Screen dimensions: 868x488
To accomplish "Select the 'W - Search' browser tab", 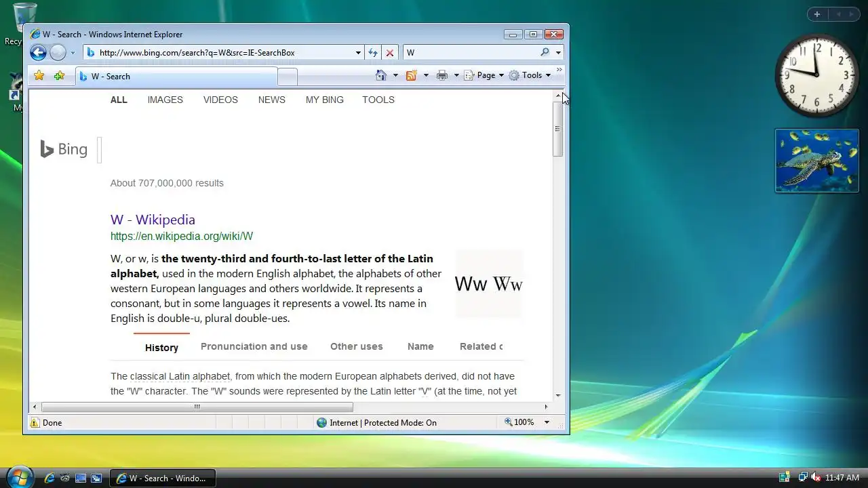I will [x=176, y=77].
